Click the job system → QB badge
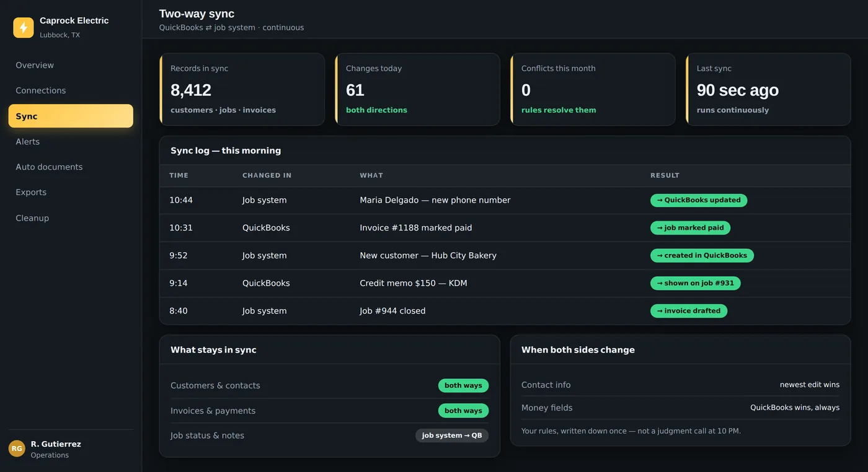 click(452, 435)
